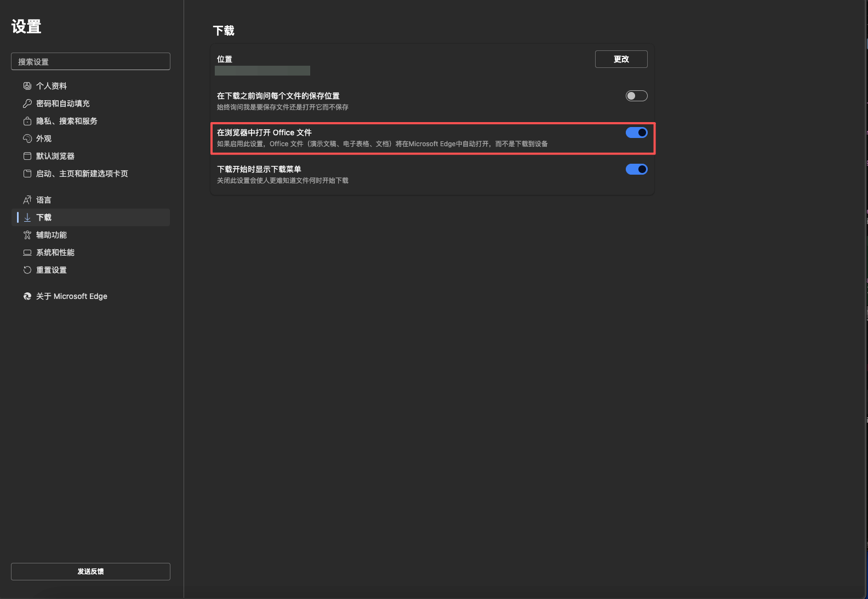The height and width of the screenshot is (599, 868).
Task: Click the key icon for 密码和自动填充
Action: [27, 103]
